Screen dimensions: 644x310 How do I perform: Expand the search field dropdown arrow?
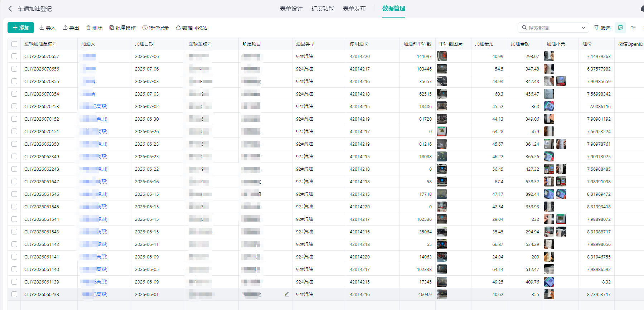pos(584,28)
